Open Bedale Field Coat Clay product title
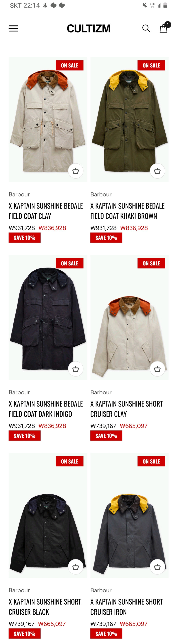Viewport: 177px width, 644px height. coord(46,211)
